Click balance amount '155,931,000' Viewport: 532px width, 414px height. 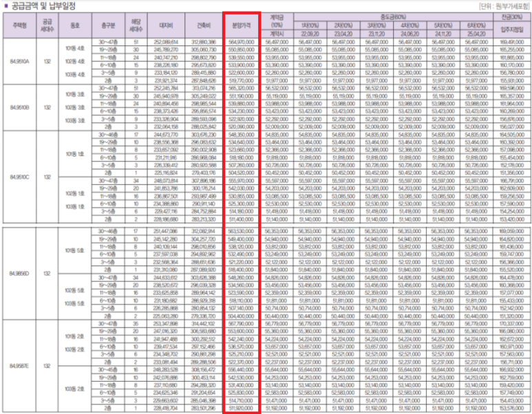(x=512, y=80)
